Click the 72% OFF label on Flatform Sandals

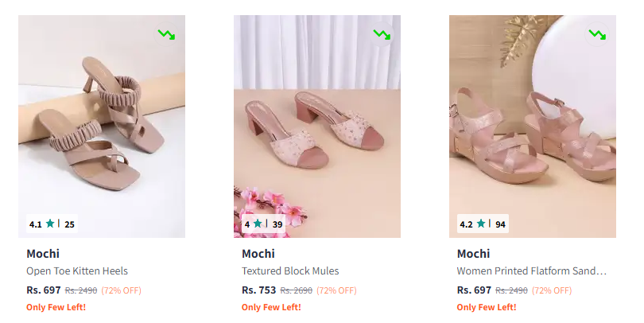552,291
